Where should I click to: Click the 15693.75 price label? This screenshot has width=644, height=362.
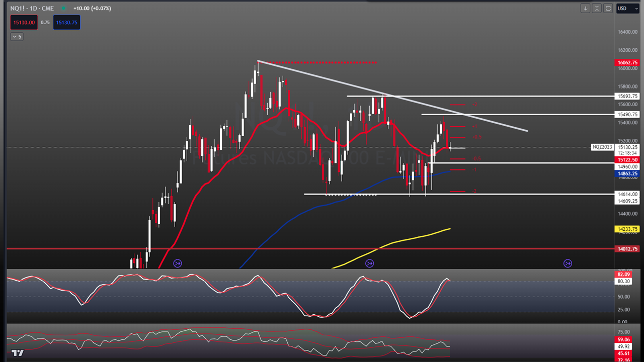[x=627, y=96]
